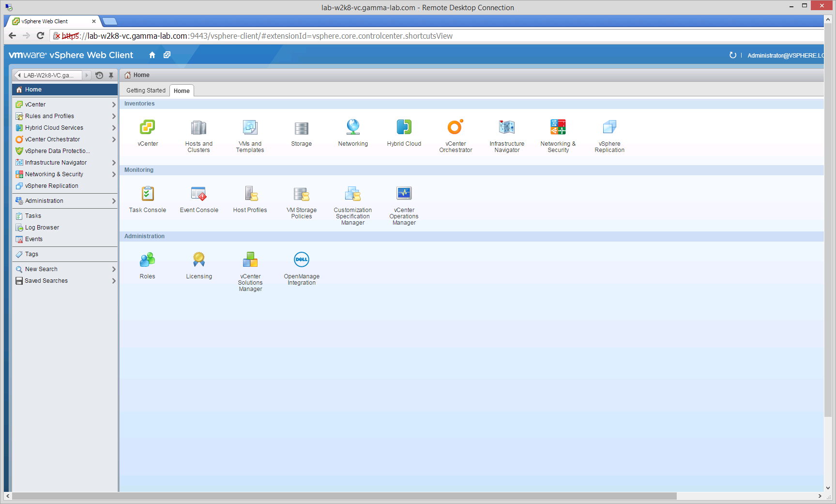
Task: Click the Networking & Security main icon
Action: [558, 128]
